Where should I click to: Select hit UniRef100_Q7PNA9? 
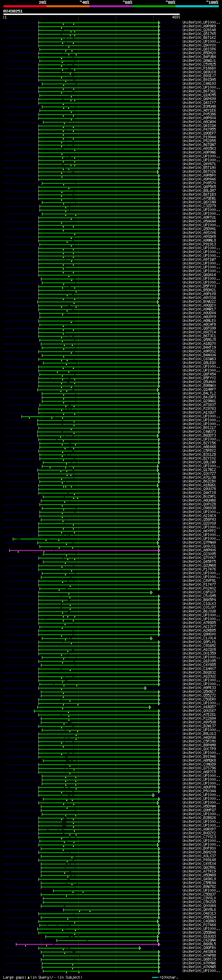click(x=199, y=542)
